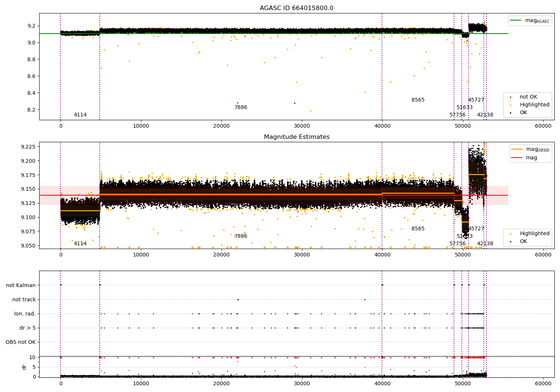Click OBSID label 51633 in the top plot
This screenshot has height=392, width=560.
(464, 108)
